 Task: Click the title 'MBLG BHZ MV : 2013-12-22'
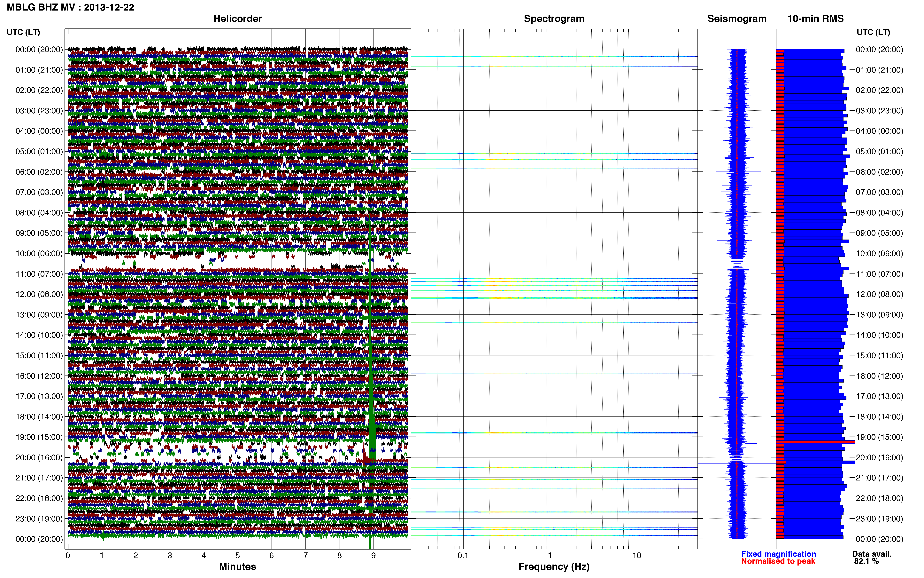coord(70,7)
